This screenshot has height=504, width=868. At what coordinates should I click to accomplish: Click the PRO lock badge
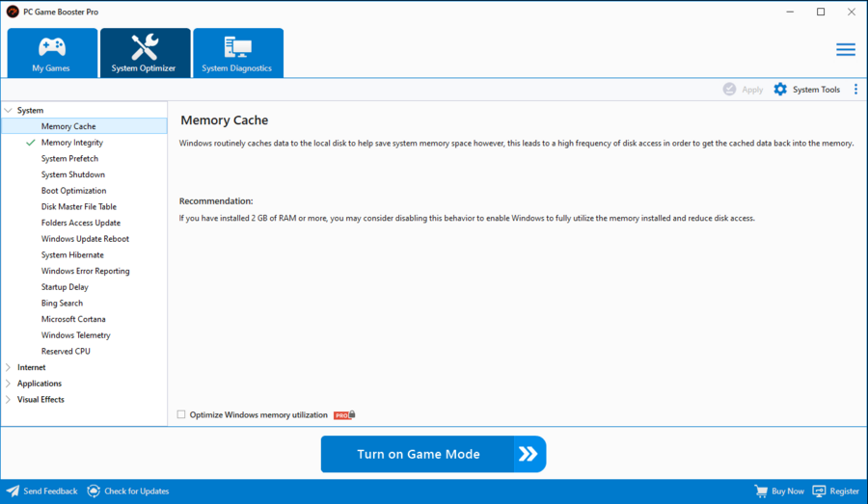click(x=344, y=415)
